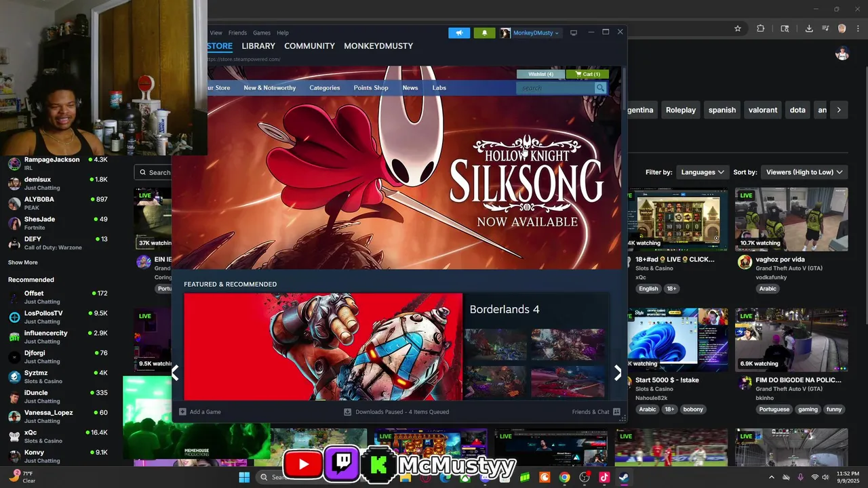Screen dimensions: 868x488
Task: Show hidden tray icons chevron
Action: pyautogui.click(x=771, y=477)
